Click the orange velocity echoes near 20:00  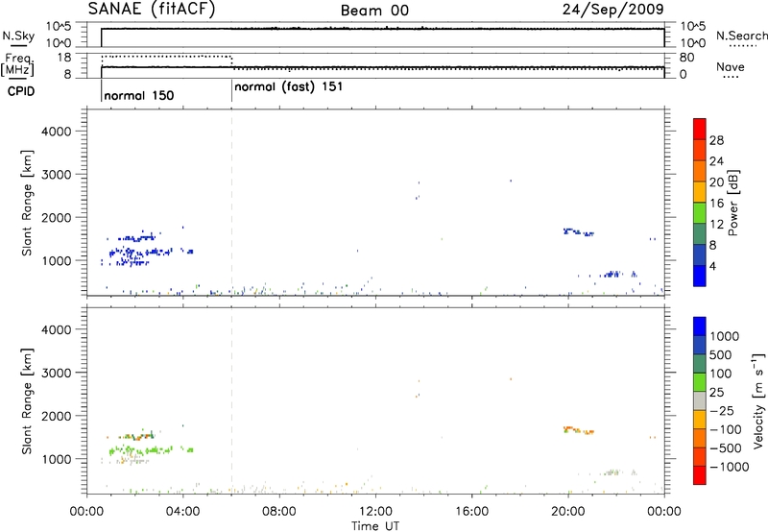579,430
